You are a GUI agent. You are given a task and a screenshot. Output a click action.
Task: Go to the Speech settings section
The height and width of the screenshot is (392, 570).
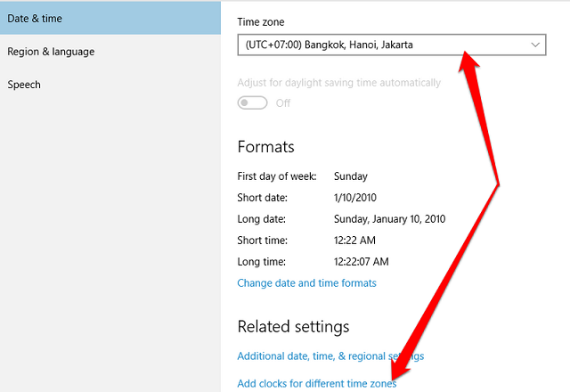[x=24, y=85]
